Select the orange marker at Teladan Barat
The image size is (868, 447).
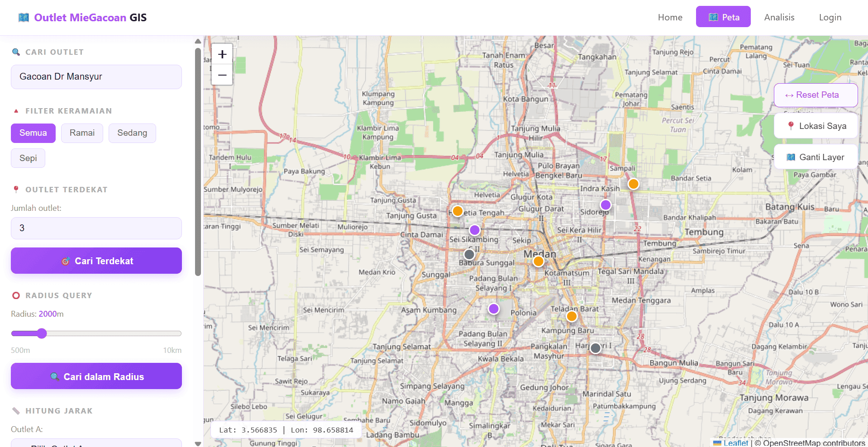pyautogui.click(x=572, y=316)
